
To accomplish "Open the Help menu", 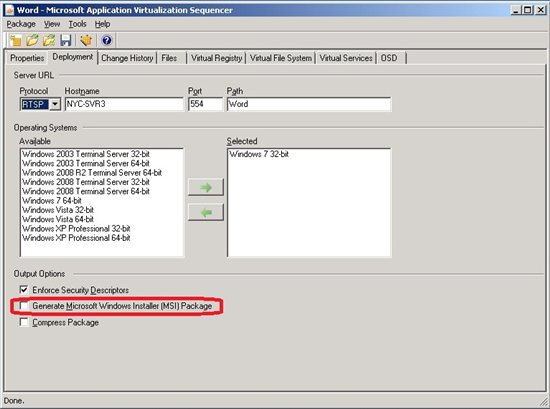I will pyautogui.click(x=102, y=24).
